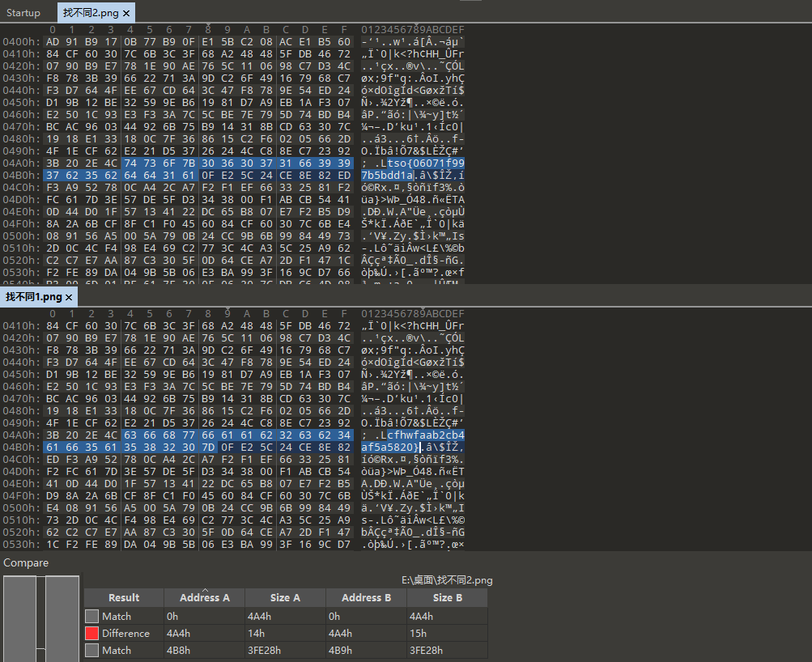This screenshot has width=812, height=662.
Task: Click row address 04A0h in top hex view
Action: [18, 163]
